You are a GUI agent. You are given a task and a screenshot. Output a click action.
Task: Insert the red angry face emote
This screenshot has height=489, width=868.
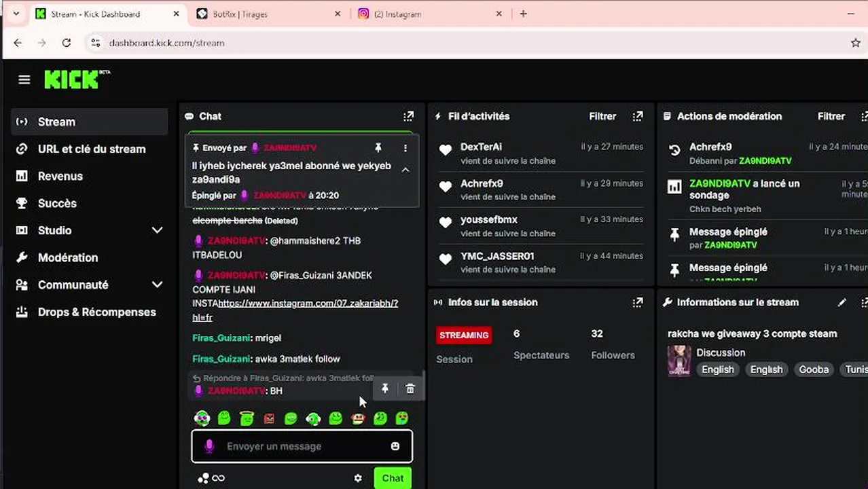pos(269,418)
